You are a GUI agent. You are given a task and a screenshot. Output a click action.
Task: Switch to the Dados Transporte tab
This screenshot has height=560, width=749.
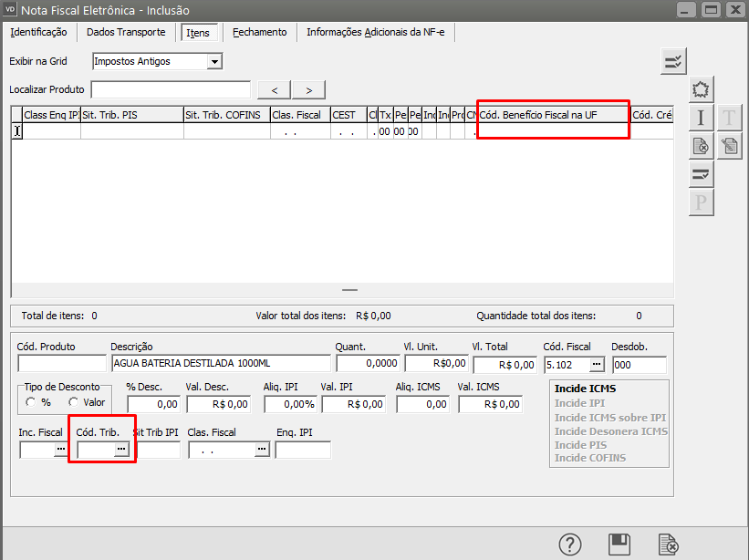[126, 32]
